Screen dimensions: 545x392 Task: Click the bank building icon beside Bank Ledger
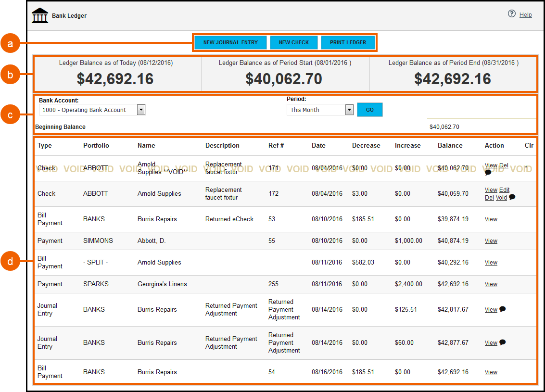[x=40, y=15]
